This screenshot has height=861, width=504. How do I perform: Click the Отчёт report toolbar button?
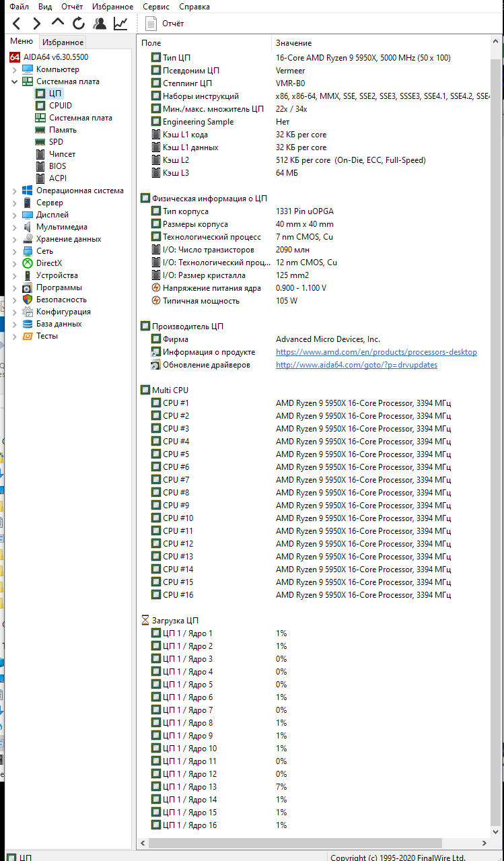tap(165, 24)
